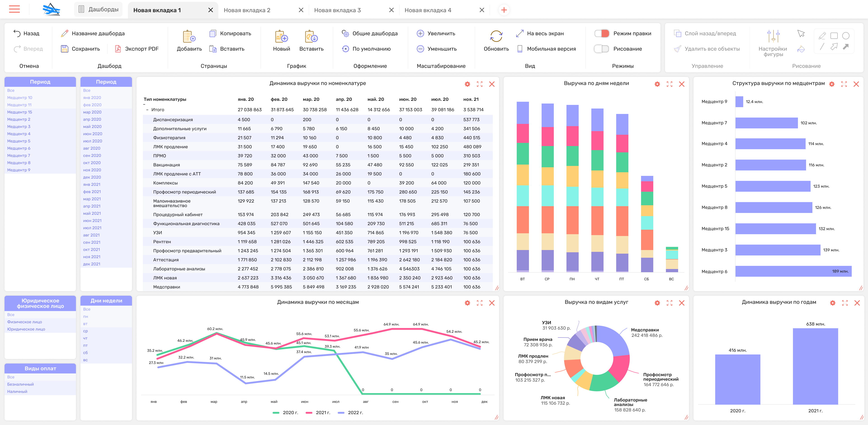
Task: Click the Add page (Добавить) icon
Action: click(189, 36)
